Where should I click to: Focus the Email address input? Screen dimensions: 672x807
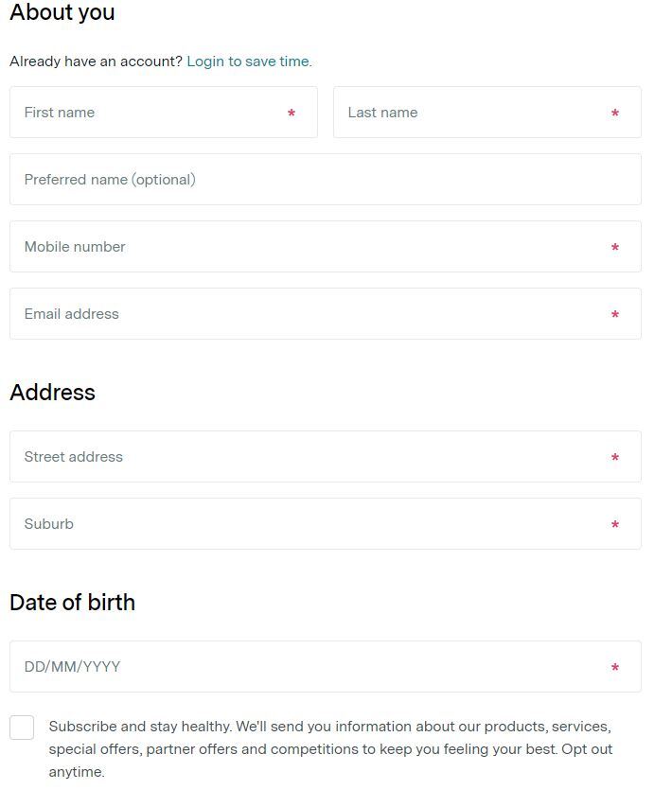coord(312,314)
